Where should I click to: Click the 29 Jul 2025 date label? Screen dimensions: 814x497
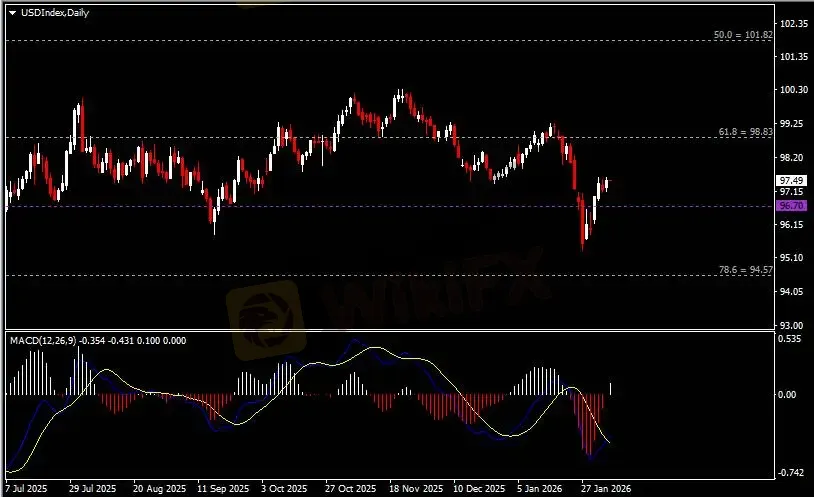tap(93, 489)
